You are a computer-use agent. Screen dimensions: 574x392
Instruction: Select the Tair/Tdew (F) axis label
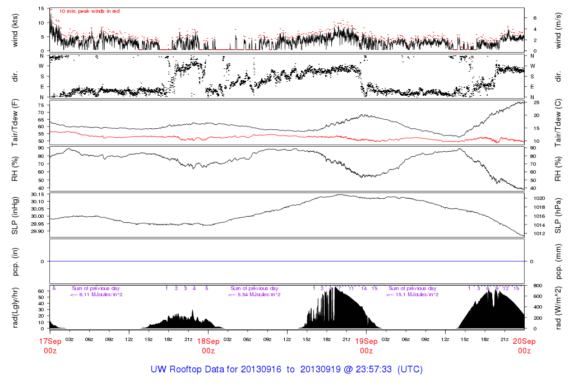coord(15,122)
